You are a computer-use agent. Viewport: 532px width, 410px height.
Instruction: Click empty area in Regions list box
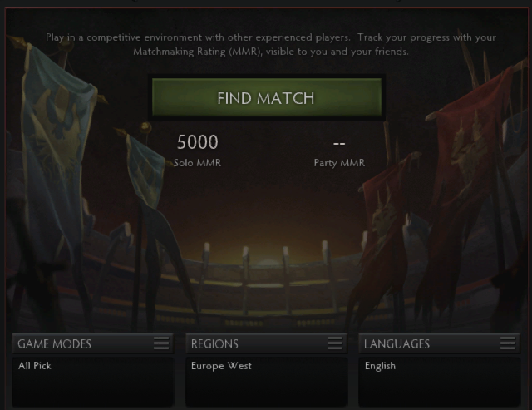tap(266, 390)
